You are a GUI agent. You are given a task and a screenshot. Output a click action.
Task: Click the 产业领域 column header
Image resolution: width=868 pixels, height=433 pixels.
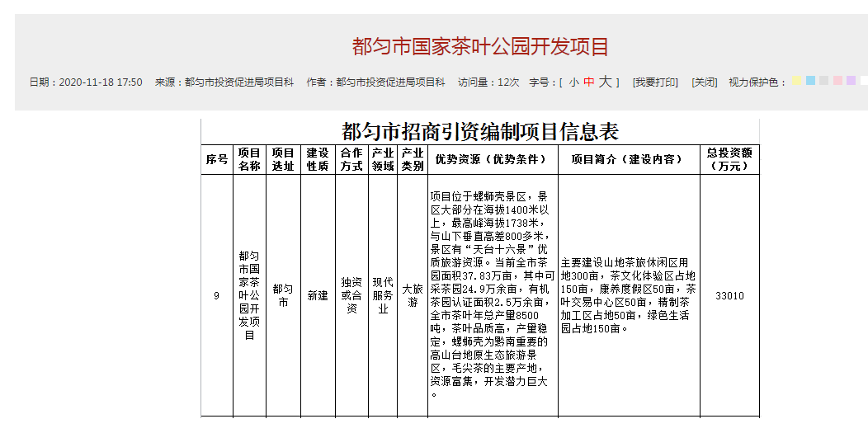pos(383,159)
